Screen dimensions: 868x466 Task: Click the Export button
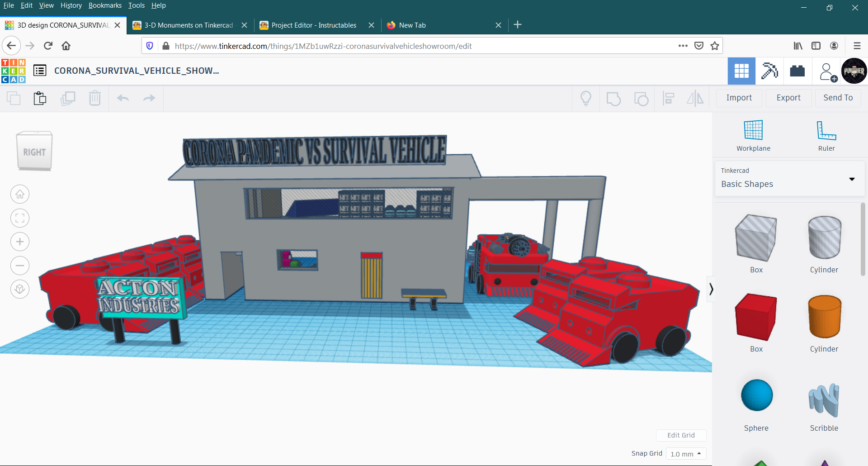point(788,98)
